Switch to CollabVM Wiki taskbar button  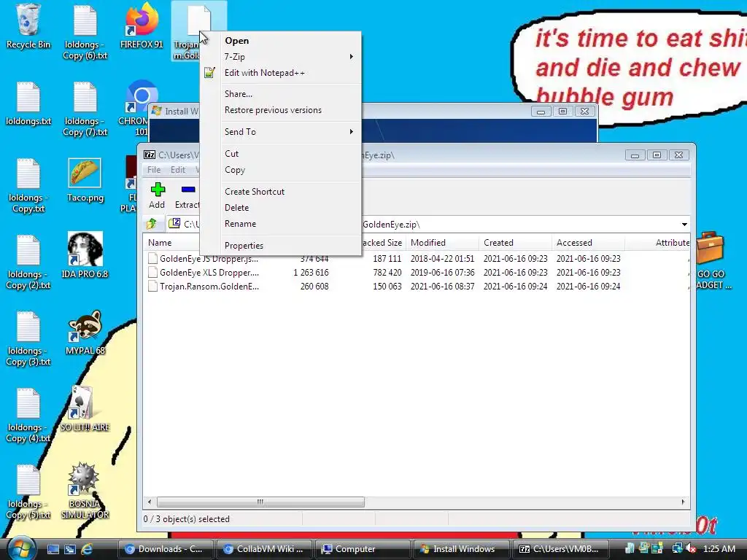[264, 549]
